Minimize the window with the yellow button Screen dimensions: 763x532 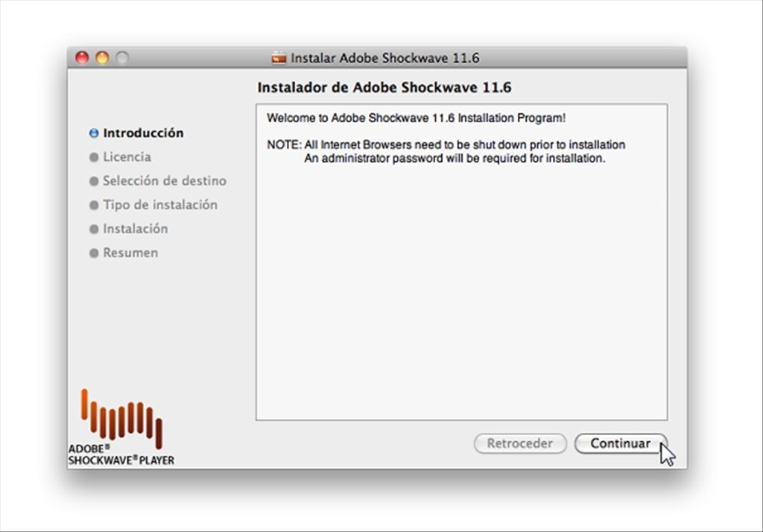(x=102, y=57)
